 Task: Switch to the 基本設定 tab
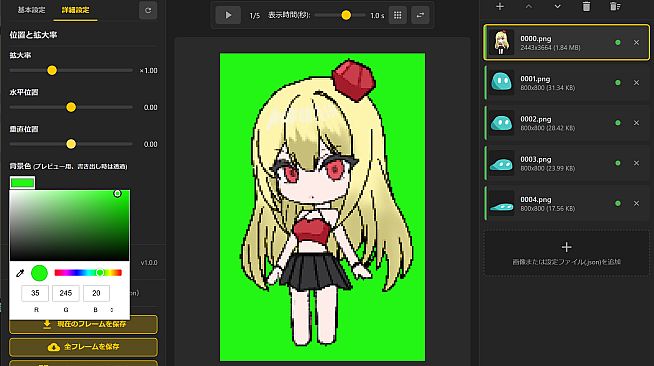pyautogui.click(x=31, y=10)
